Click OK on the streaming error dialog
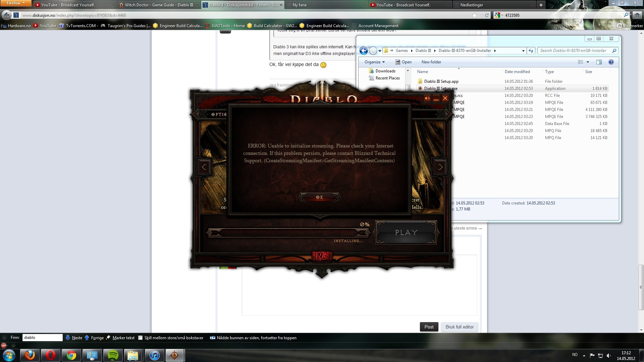The height and width of the screenshot is (362, 644). pos(320,197)
